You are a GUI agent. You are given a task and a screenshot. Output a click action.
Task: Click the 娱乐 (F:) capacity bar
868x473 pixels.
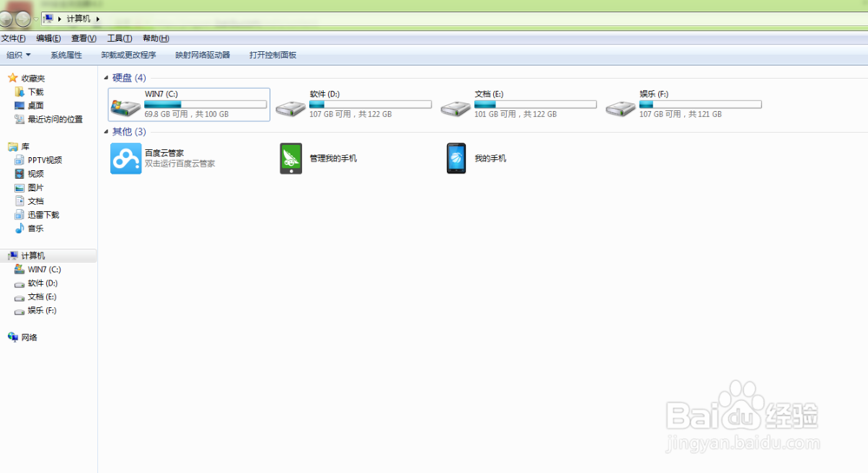[x=700, y=104]
